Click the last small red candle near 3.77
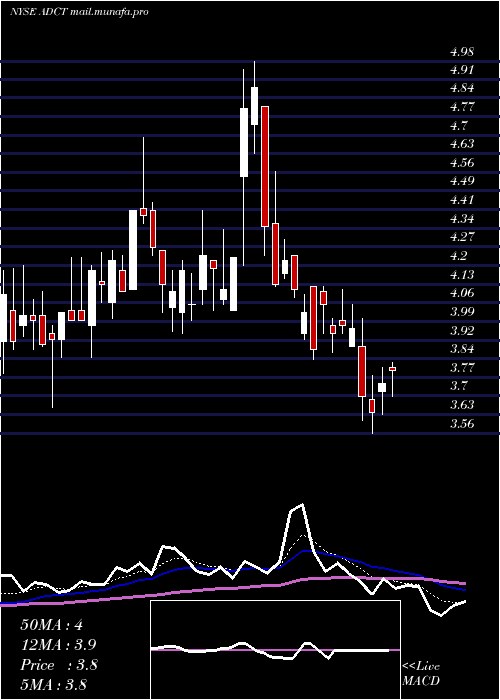 click(x=393, y=369)
